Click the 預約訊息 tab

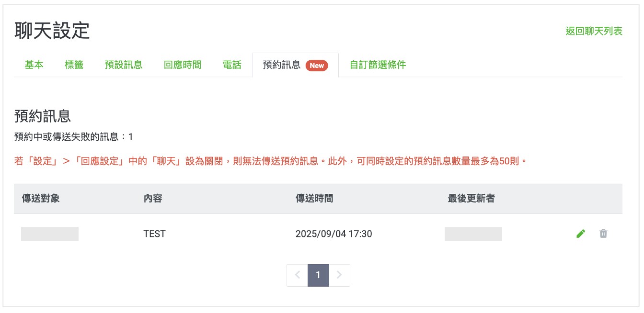pos(282,65)
